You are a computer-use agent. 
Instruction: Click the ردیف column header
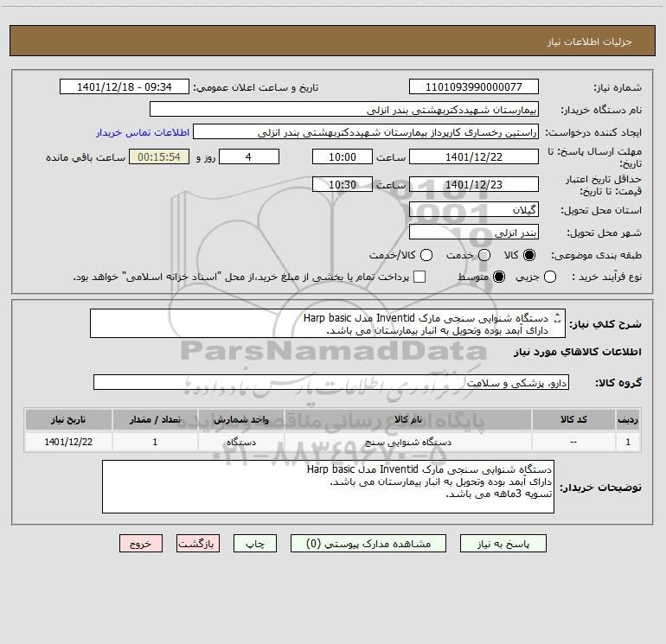pyautogui.click(x=628, y=419)
